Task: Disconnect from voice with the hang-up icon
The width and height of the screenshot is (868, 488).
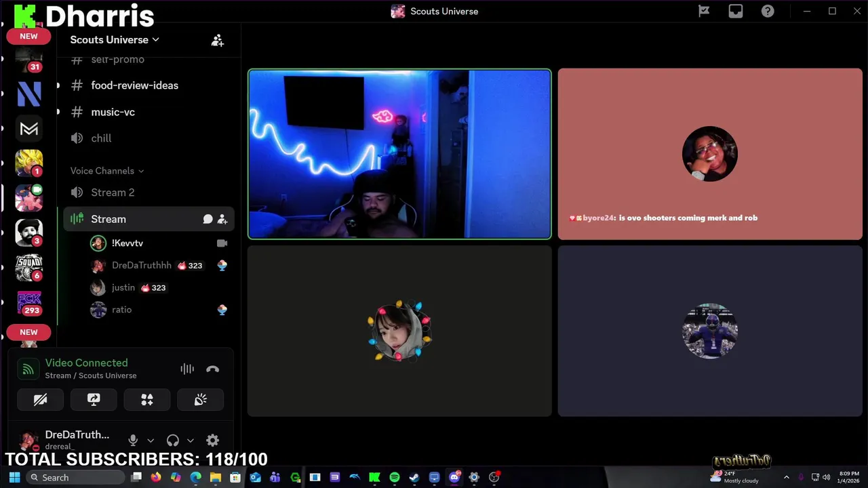Action: [x=212, y=369]
